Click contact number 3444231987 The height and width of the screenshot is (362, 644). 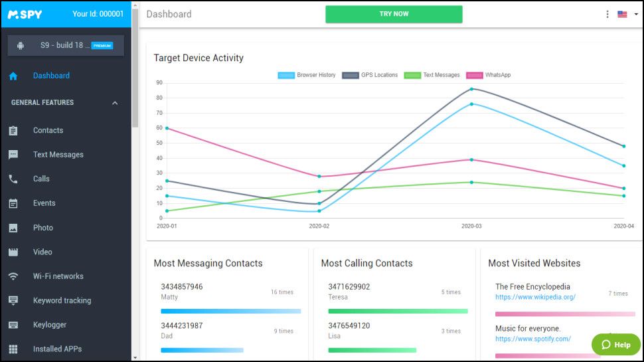click(x=181, y=326)
